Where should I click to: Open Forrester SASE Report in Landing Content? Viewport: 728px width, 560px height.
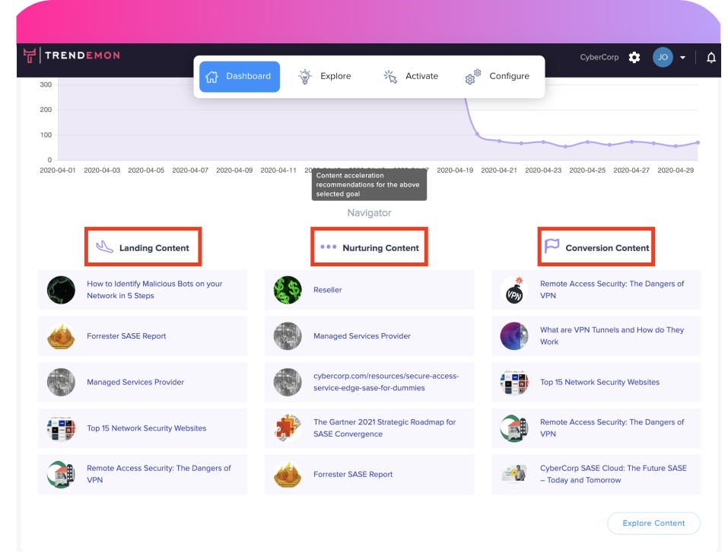126,336
